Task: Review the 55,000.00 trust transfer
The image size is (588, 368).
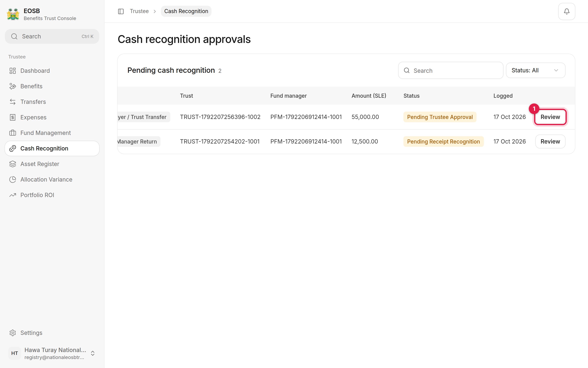Action: 550,117
